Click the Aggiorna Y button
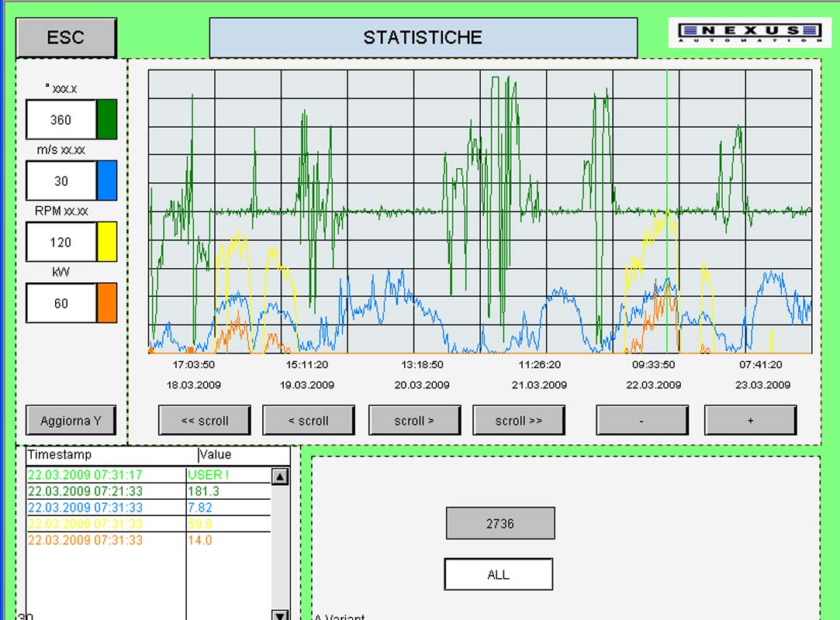Viewport: 840px width, 620px height. pyautogui.click(x=71, y=421)
